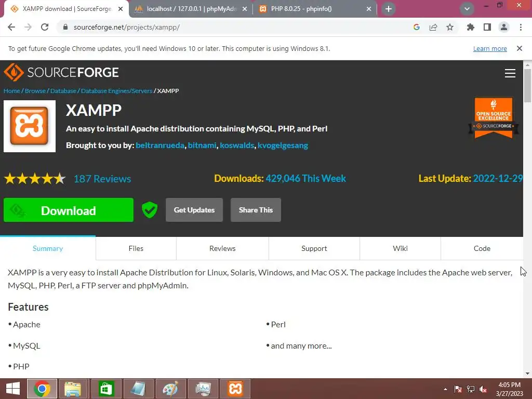Click 429,046 This Week downloads link
The image size is (532, 399).
(x=305, y=179)
